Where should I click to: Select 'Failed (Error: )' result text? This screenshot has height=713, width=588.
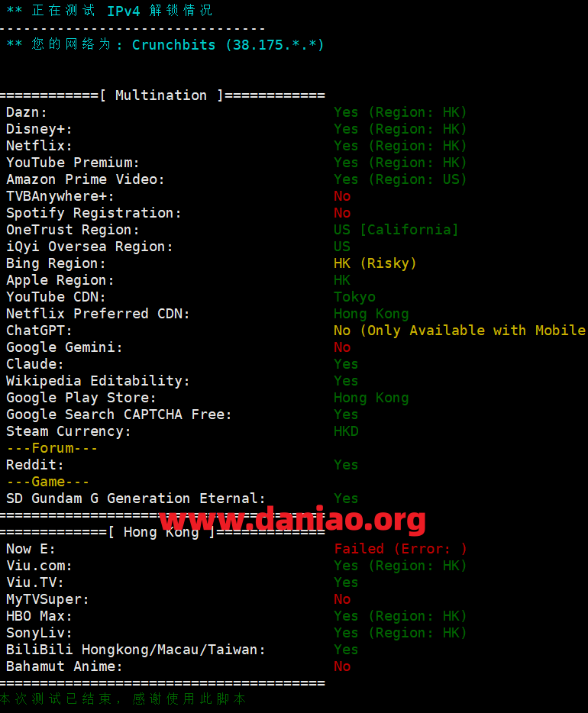(400, 549)
